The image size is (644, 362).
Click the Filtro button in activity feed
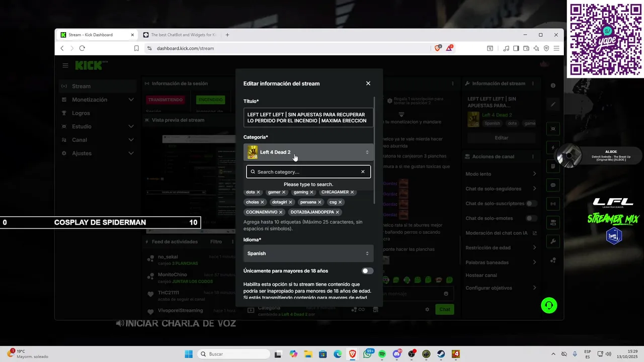[x=216, y=242]
